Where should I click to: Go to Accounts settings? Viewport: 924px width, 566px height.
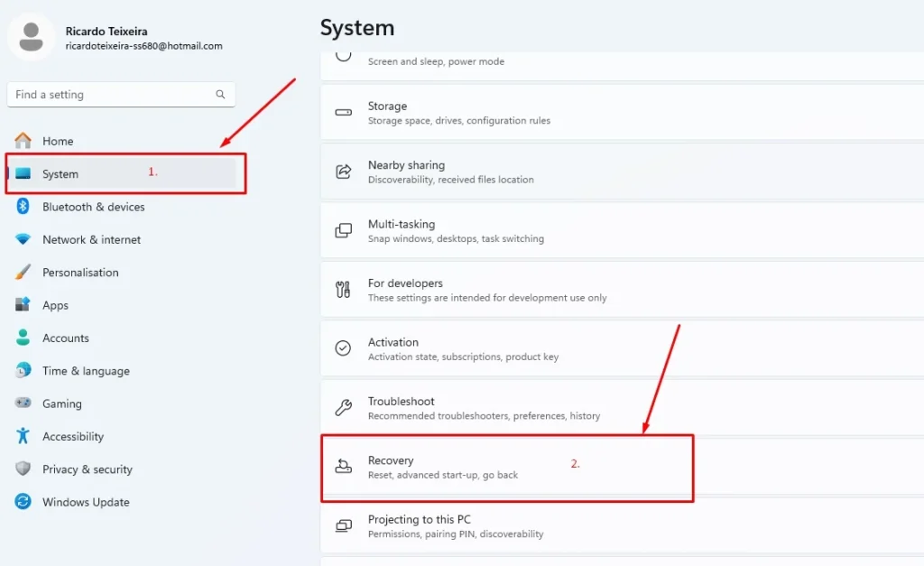pos(65,339)
